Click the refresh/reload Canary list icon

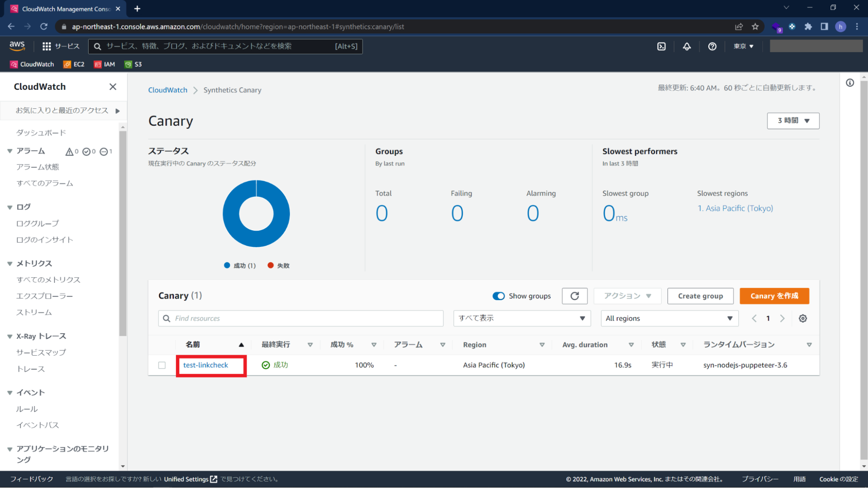coord(574,296)
